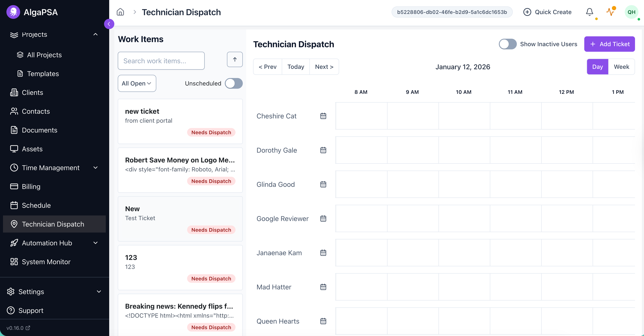Open Billing in the sidebar
The width and height of the screenshot is (644, 336).
(31, 186)
